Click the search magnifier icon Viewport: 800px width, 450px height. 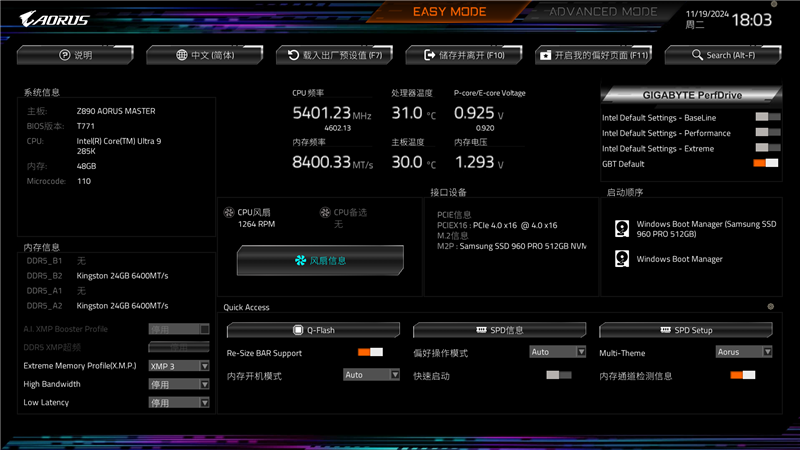697,55
